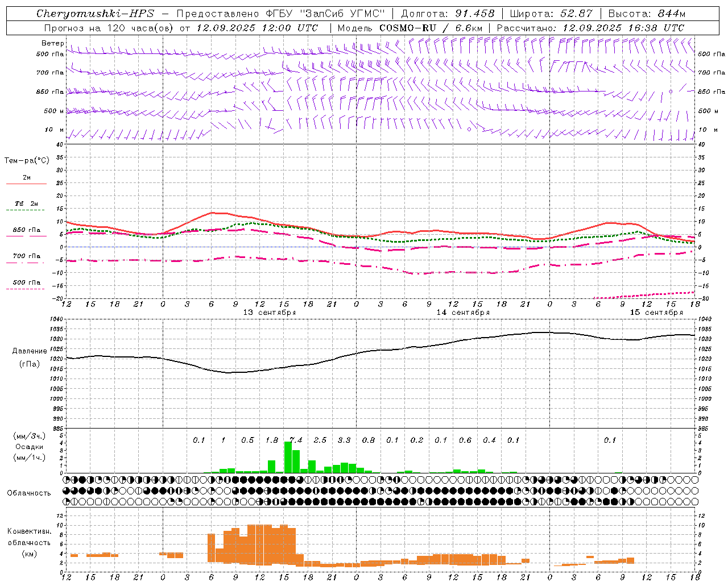Click the 3.3 precipitation total

pyautogui.click(x=344, y=440)
